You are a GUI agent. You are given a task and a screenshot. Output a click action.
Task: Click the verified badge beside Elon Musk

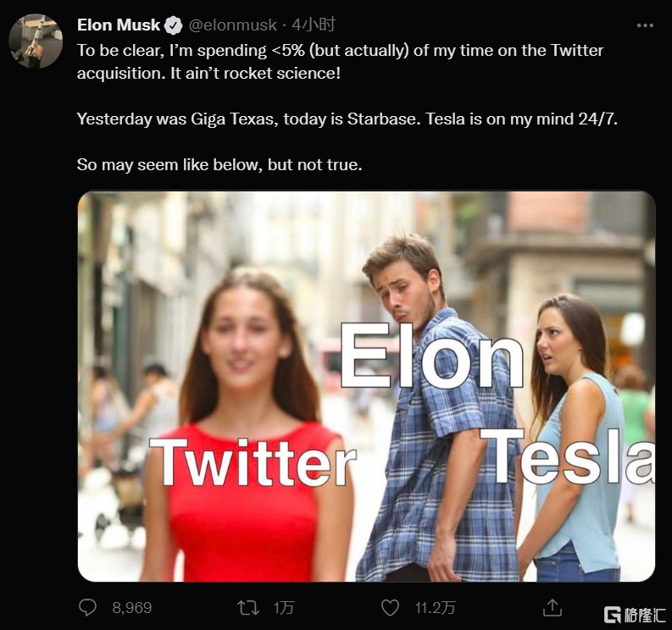pyautogui.click(x=174, y=25)
